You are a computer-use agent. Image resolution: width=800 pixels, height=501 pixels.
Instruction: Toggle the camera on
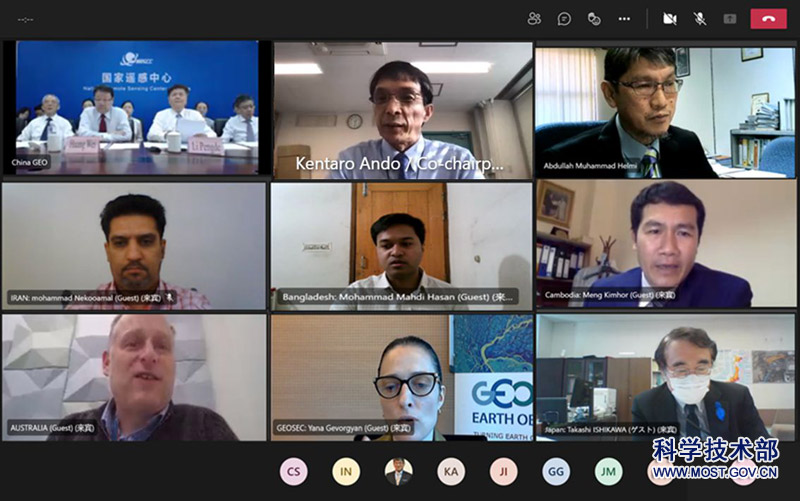pyautogui.click(x=669, y=19)
